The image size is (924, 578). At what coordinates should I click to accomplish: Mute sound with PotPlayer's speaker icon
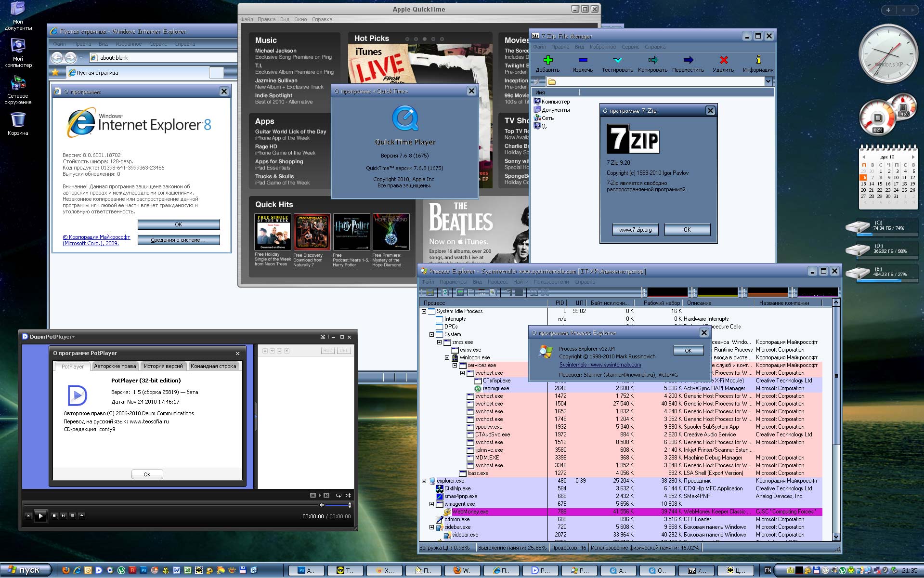point(321,505)
